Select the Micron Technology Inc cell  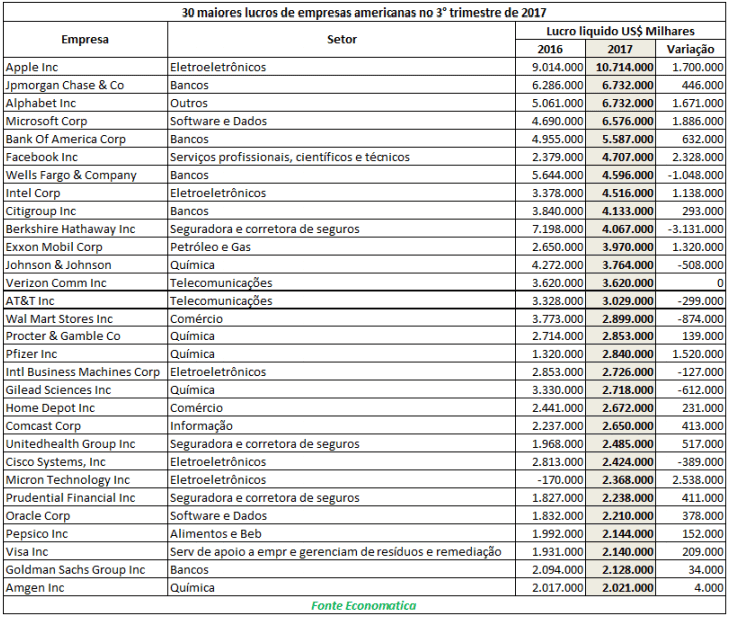[x=85, y=480]
